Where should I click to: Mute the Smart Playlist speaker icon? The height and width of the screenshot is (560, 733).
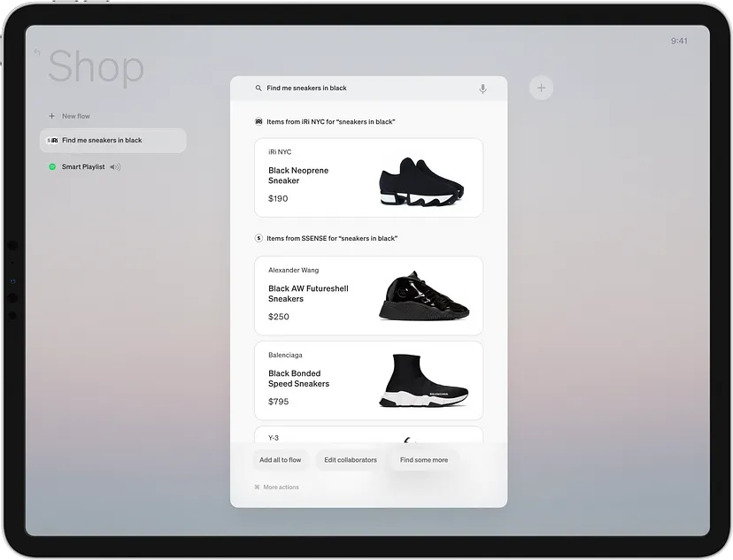(115, 167)
